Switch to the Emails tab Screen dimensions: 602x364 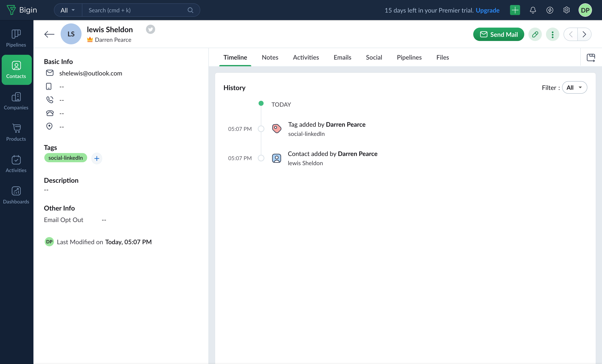point(342,57)
